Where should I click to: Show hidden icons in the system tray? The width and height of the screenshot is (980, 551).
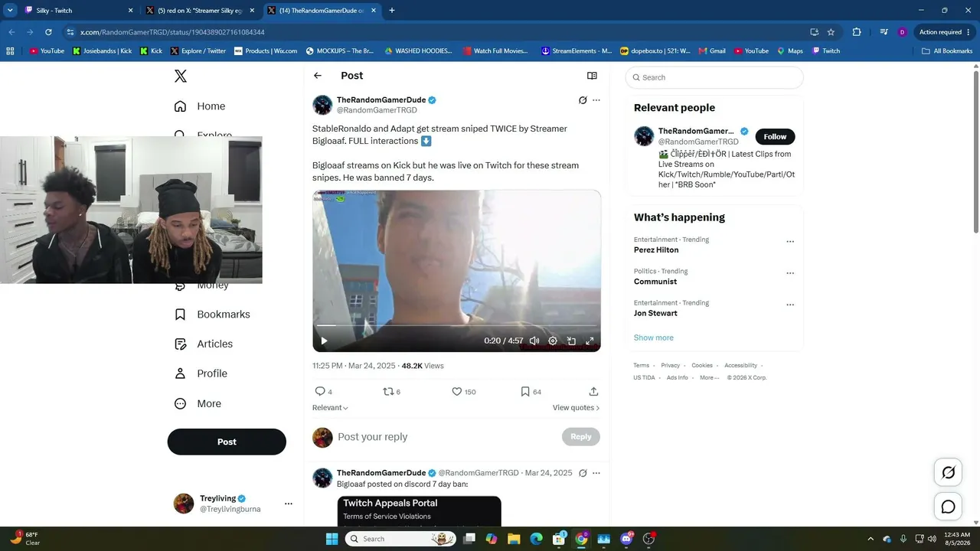[872, 539]
